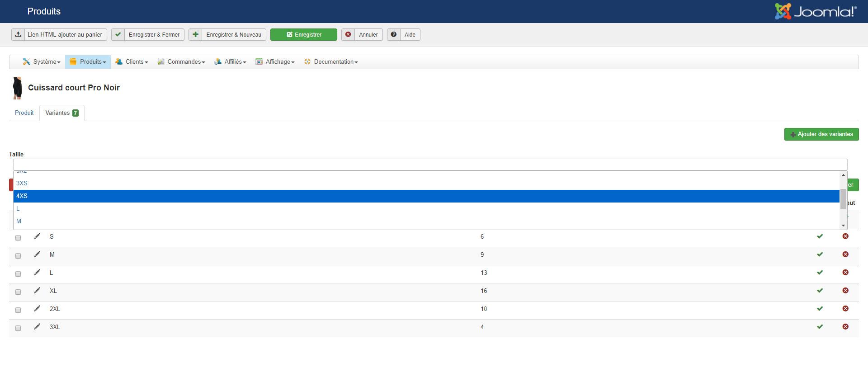Image resolution: width=868 pixels, height=377 pixels.
Task: Toggle the green checkmark for the XL variant
Action: [820, 291]
